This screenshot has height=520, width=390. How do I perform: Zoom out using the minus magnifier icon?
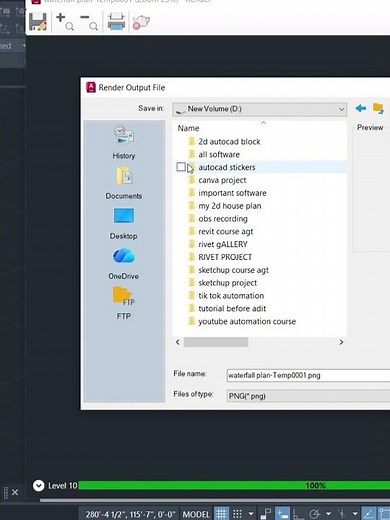point(89,22)
